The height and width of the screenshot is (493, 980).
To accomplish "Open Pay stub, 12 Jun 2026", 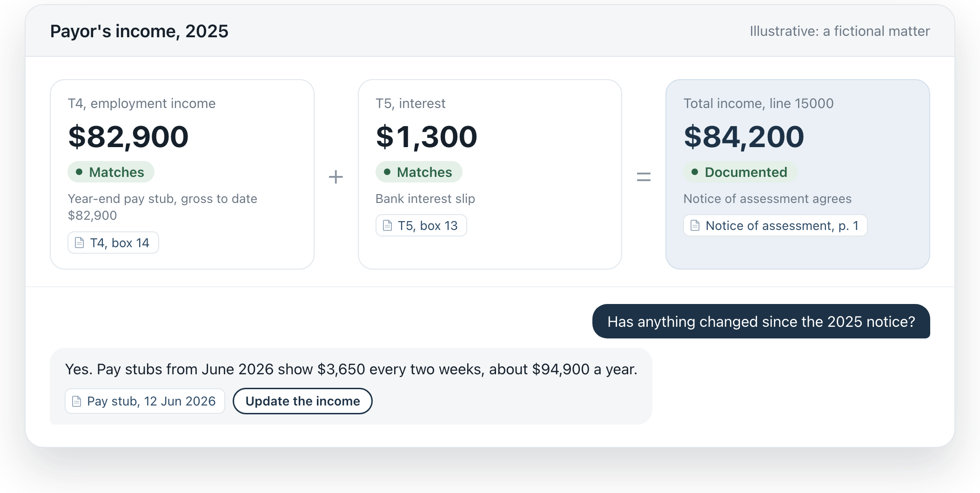I will pos(145,401).
